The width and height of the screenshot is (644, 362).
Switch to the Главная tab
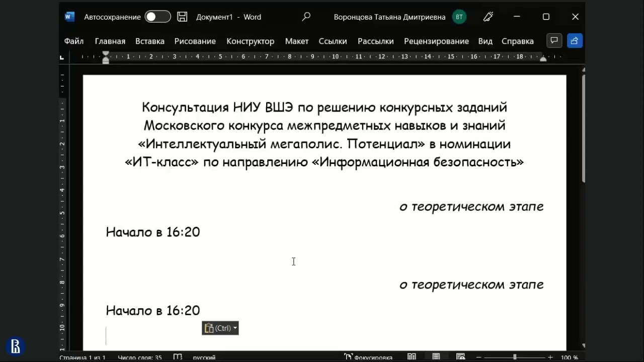coord(110,41)
